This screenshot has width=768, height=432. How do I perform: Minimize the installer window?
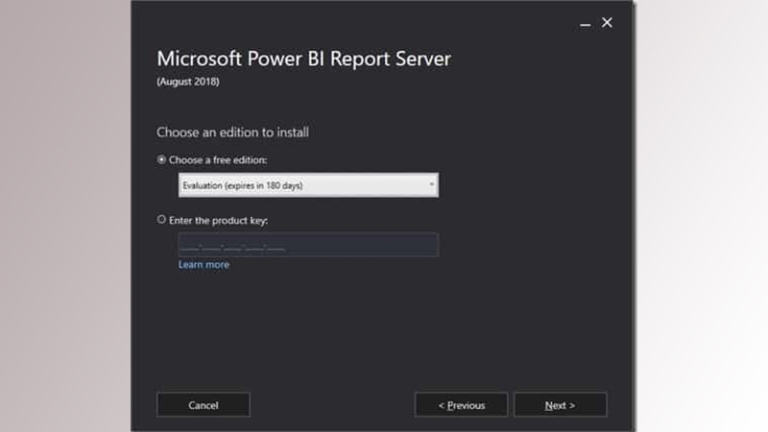pyautogui.click(x=585, y=24)
